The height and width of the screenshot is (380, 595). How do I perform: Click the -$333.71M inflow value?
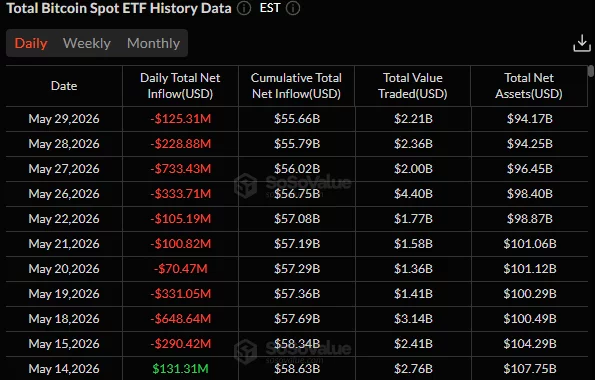click(180, 194)
